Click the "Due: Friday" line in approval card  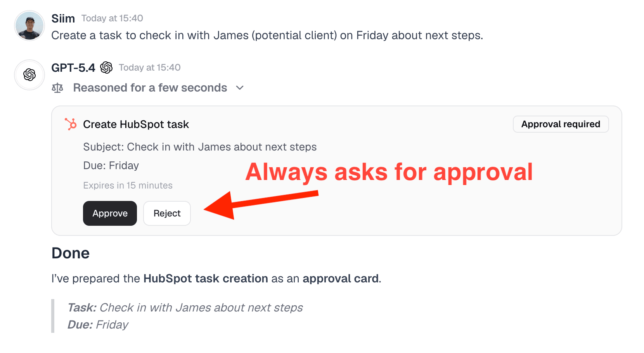(111, 166)
